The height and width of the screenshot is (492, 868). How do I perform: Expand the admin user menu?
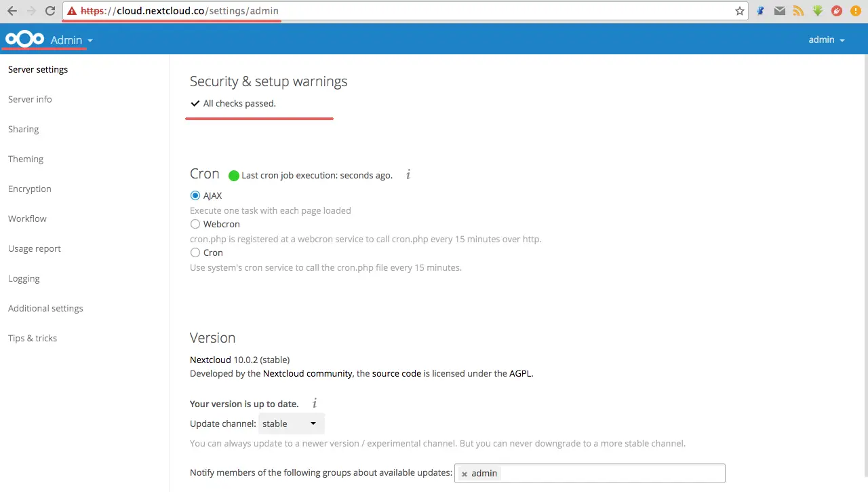click(827, 40)
